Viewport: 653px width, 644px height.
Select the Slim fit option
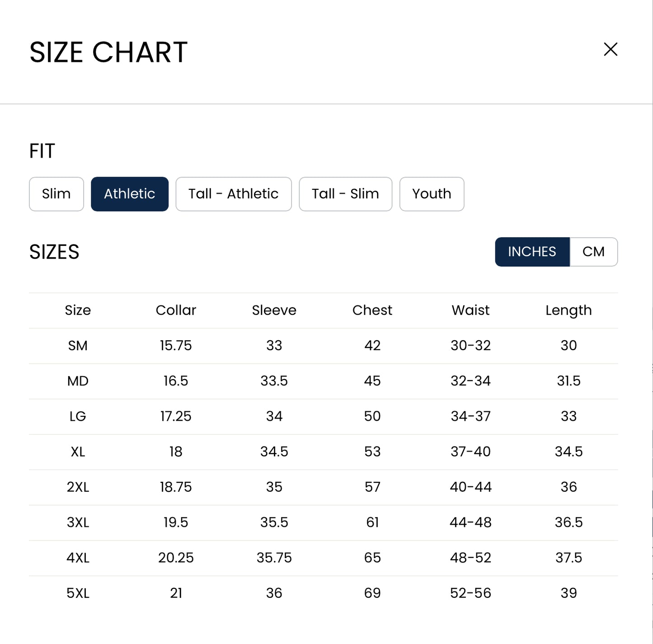(x=56, y=194)
